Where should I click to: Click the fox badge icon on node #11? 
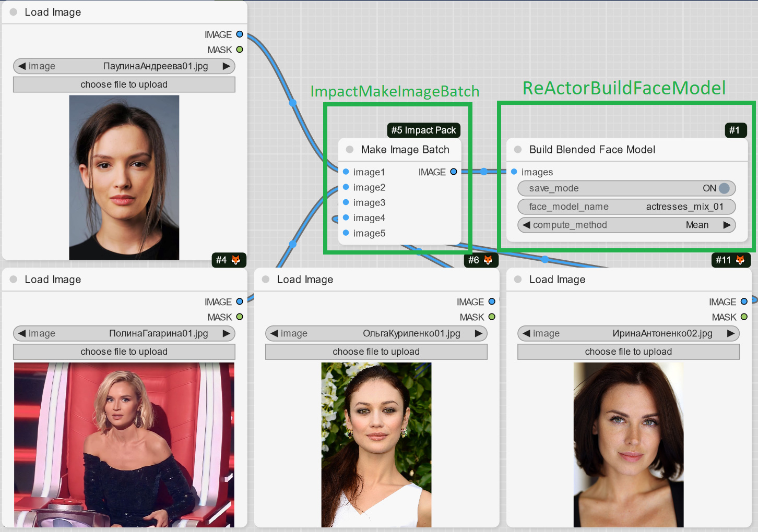[740, 260]
